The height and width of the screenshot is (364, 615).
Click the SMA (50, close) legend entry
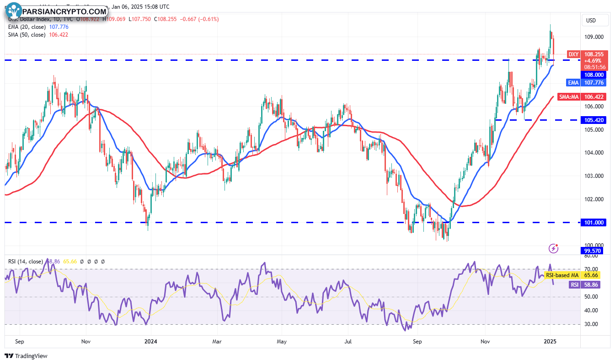click(x=27, y=35)
